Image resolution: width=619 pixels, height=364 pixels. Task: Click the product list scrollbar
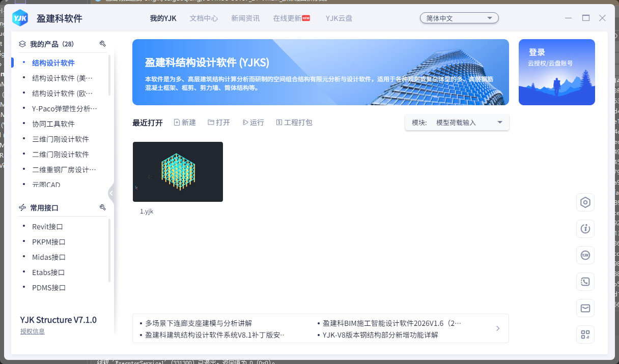[x=109, y=75]
